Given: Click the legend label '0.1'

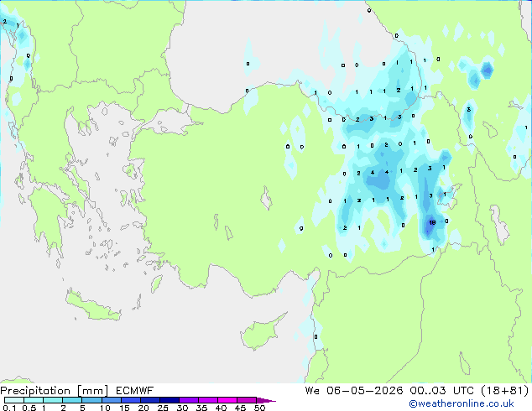Looking at the screenshot, I should point(9,408).
